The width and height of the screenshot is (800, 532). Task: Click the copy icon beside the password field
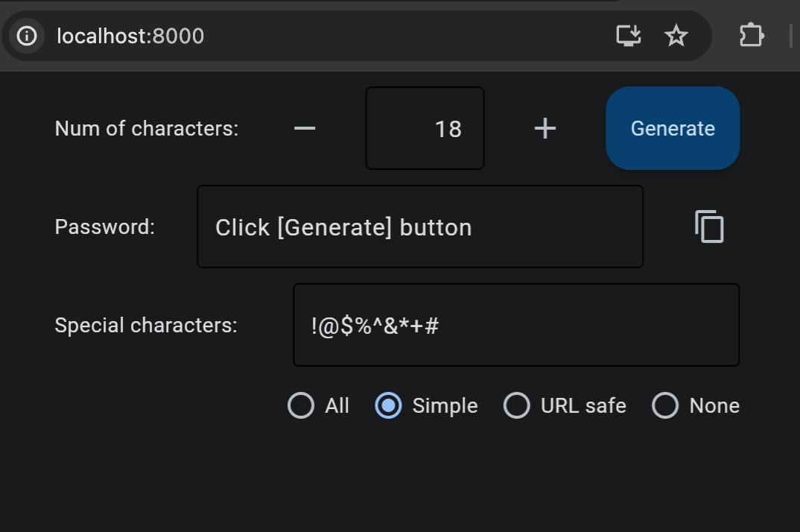pyautogui.click(x=708, y=227)
